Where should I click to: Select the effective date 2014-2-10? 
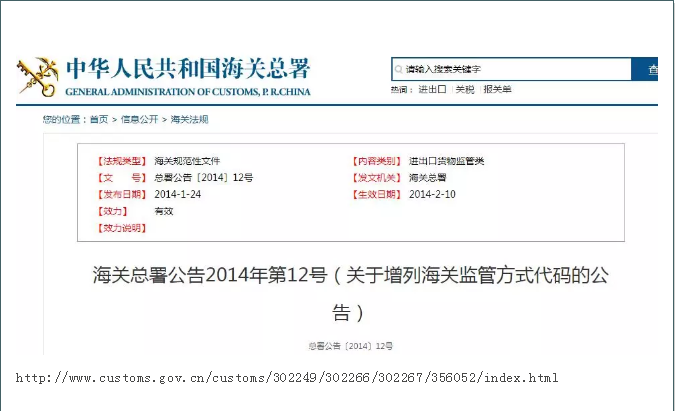(432, 194)
